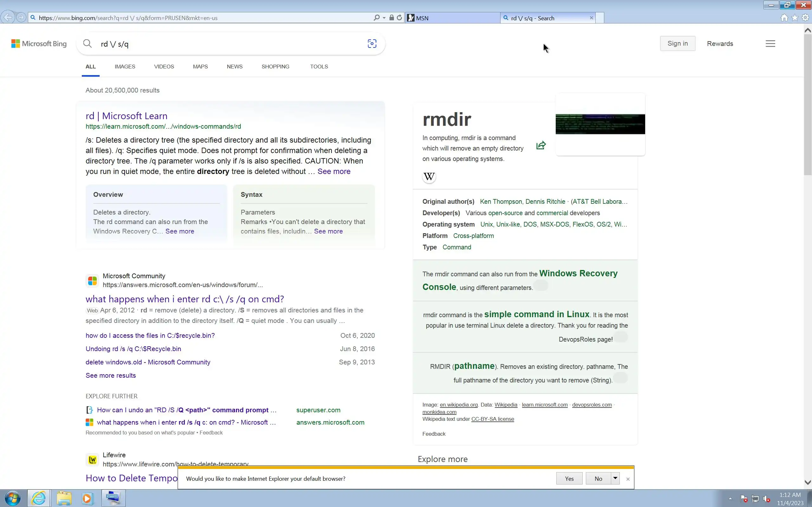Image resolution: width=812 pixels, height=507 pixels.
Task: Click the browser refresh icon in address bar
Action: pos(399,18)
